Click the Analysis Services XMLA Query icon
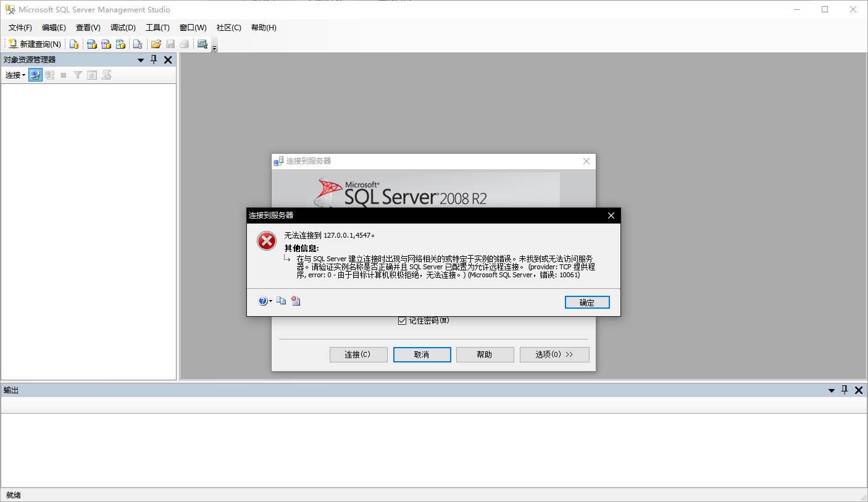Screen dimensions: 868x502 (x=120, y=44)
